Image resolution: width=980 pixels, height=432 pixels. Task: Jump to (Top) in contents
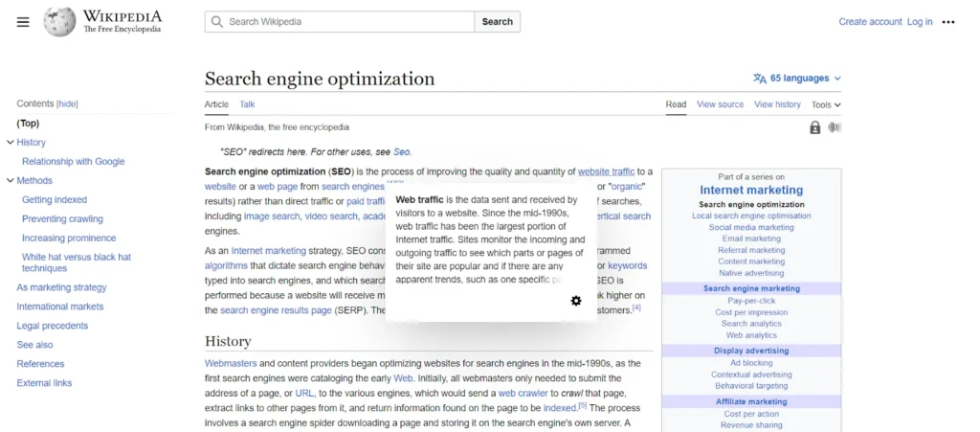tap(28, 124)
